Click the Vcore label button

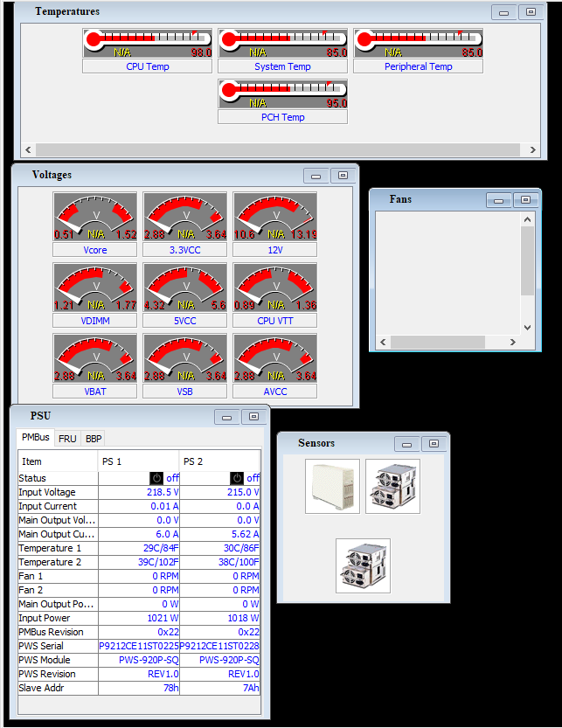pos(95,250)
